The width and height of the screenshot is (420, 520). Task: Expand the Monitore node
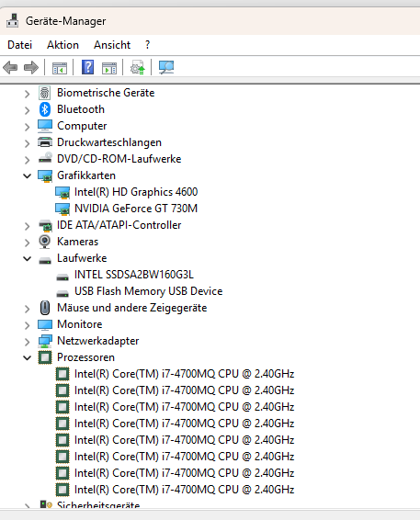click(28, 325)
